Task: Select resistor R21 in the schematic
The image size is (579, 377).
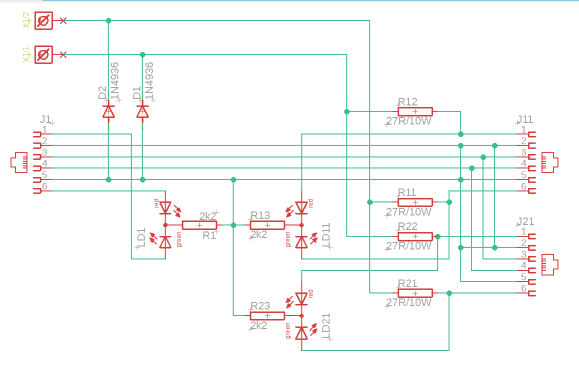Action: point(415,293)
